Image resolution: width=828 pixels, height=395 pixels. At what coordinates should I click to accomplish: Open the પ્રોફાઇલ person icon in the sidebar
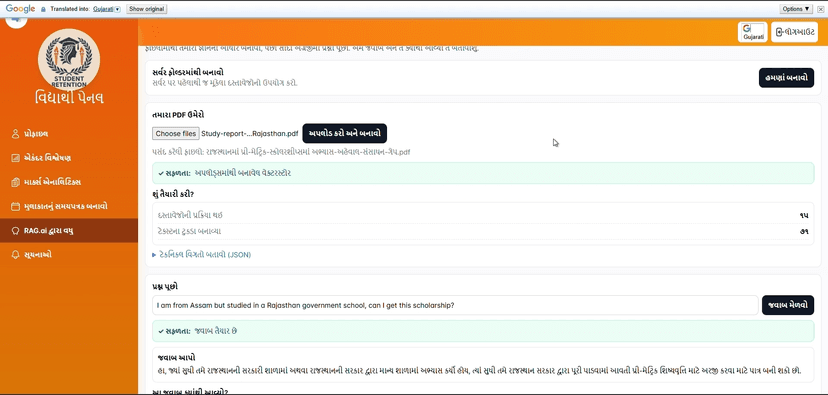pos(15,134)
